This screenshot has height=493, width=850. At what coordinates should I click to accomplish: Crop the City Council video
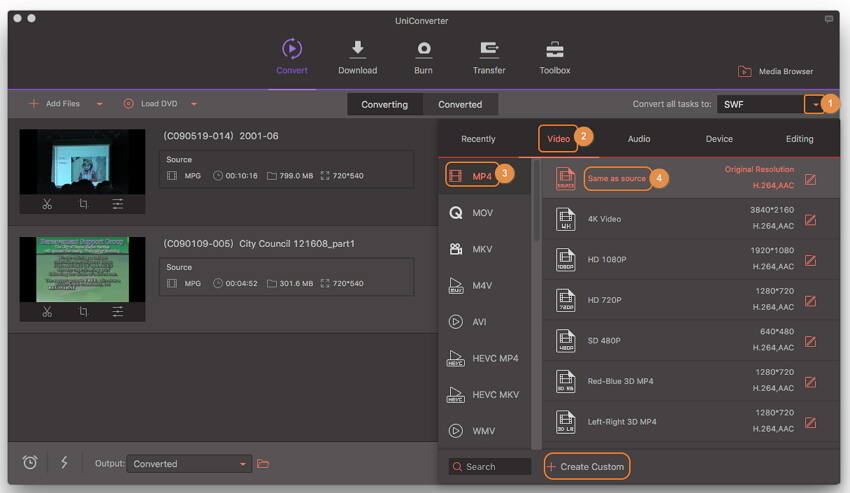[83, 312]
